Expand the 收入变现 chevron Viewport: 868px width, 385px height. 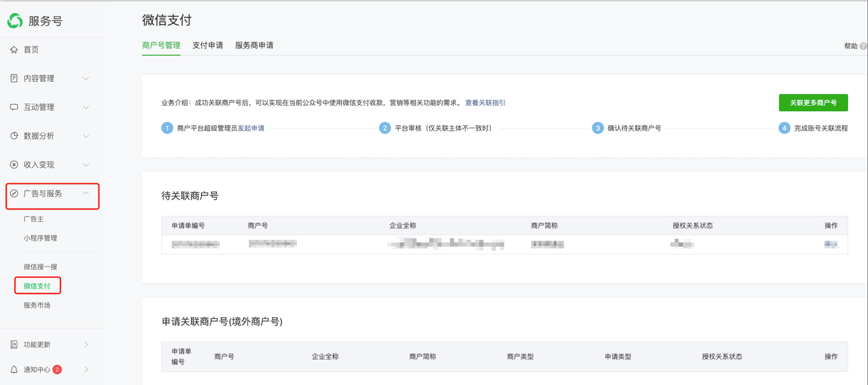[86, 165]
